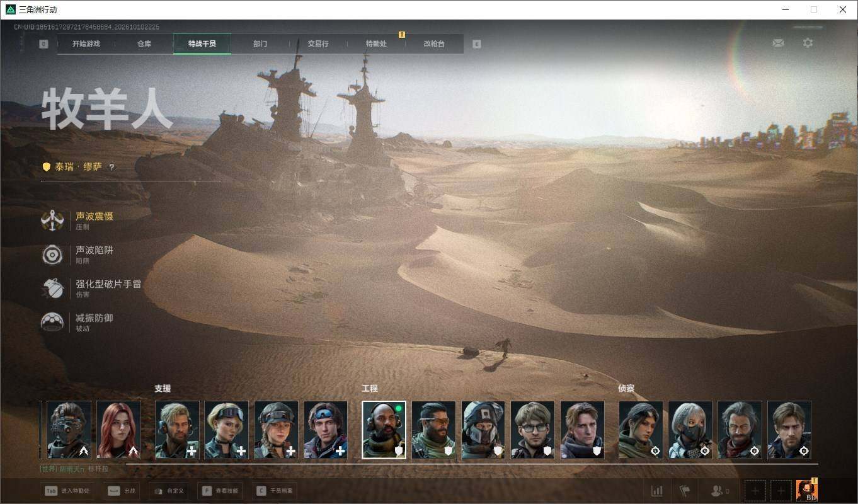Click the E key hint after 改枪台
The width and height of the screenshot is (858, 504).
(x=477, y=44)
